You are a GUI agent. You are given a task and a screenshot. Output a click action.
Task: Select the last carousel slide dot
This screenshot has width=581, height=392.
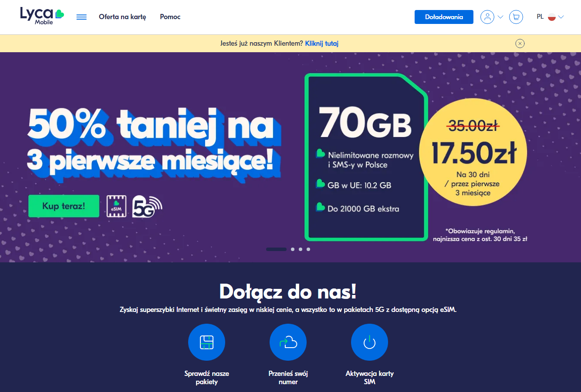[x=308, y=249]
